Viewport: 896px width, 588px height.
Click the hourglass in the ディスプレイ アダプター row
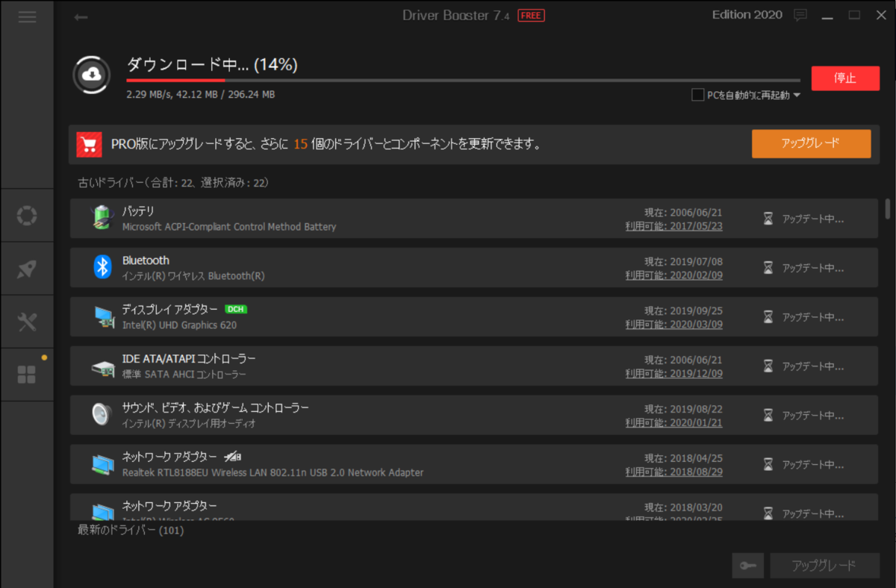pyautogui.click(x=768, y=317)
